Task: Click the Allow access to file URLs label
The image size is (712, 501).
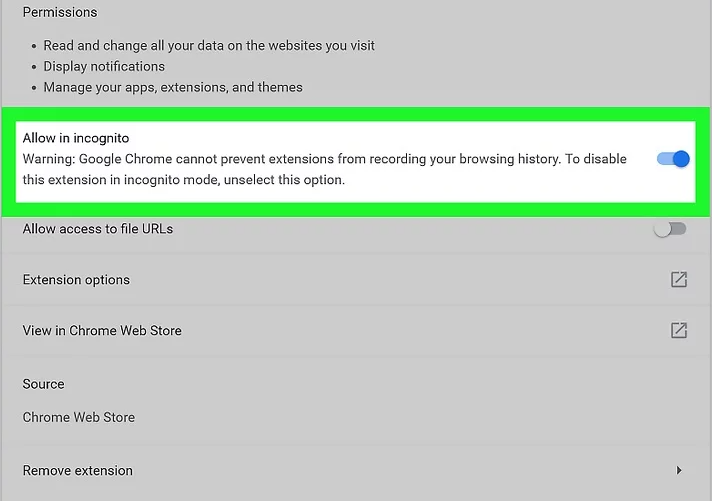Action: (x=98, y=229)
